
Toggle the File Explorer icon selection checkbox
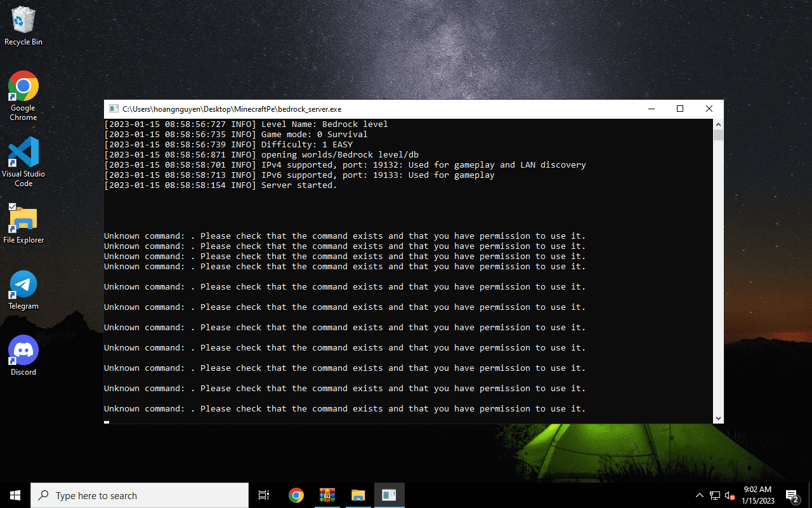point(12,207)
